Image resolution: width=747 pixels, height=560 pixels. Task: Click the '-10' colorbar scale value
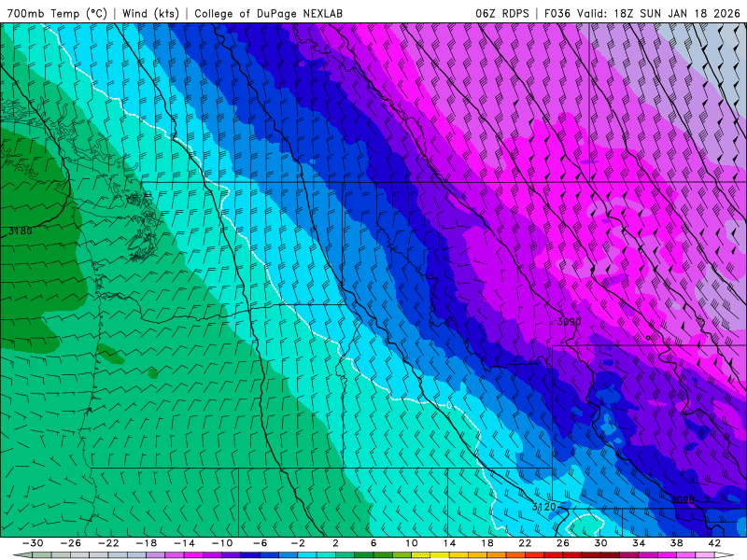coord(222,543)
